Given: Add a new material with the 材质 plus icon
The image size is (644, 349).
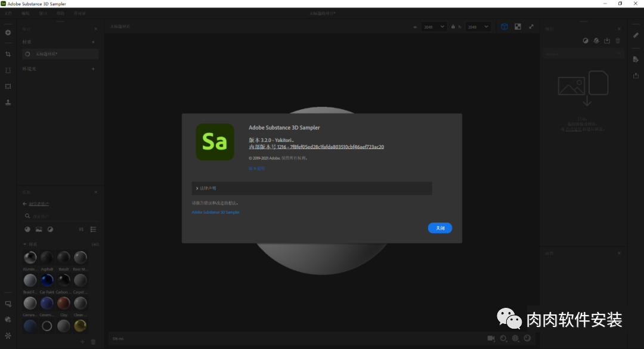Looking at the screenshot, I should click(93, 42).
